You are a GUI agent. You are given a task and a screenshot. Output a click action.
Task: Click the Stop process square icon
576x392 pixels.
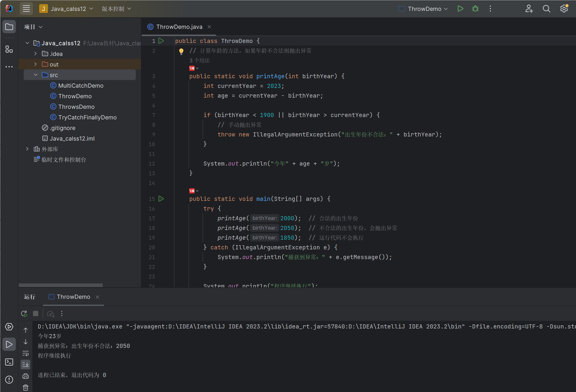pyautogui.click(x=36, y=313)
